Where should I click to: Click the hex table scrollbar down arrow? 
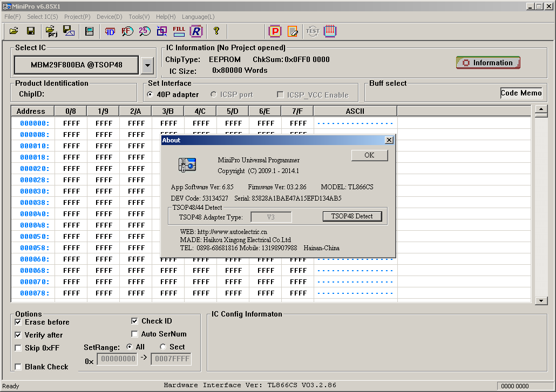coord(541,300)
